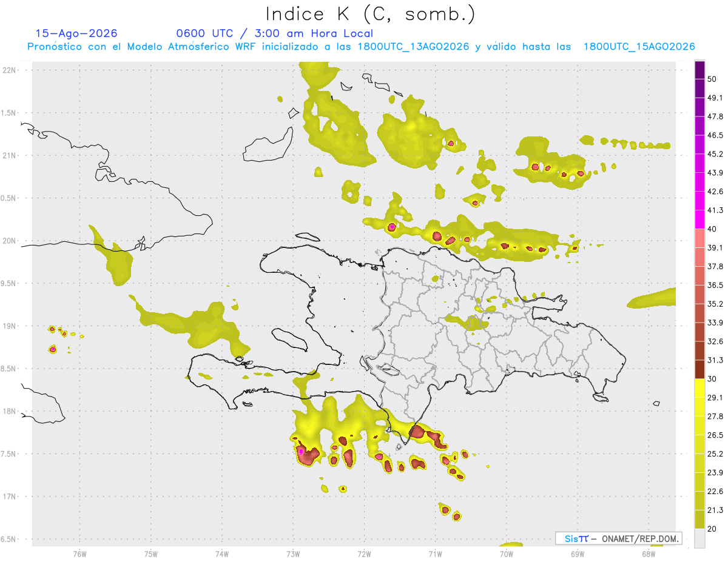
Task: Click colorbar value '47.8'
Action: (x=715, y=116)
